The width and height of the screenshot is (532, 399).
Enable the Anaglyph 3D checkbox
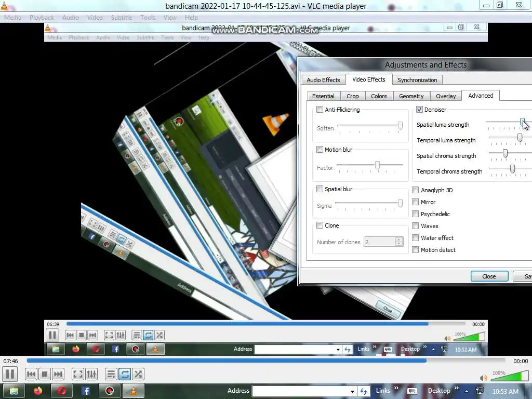point(415,190)
